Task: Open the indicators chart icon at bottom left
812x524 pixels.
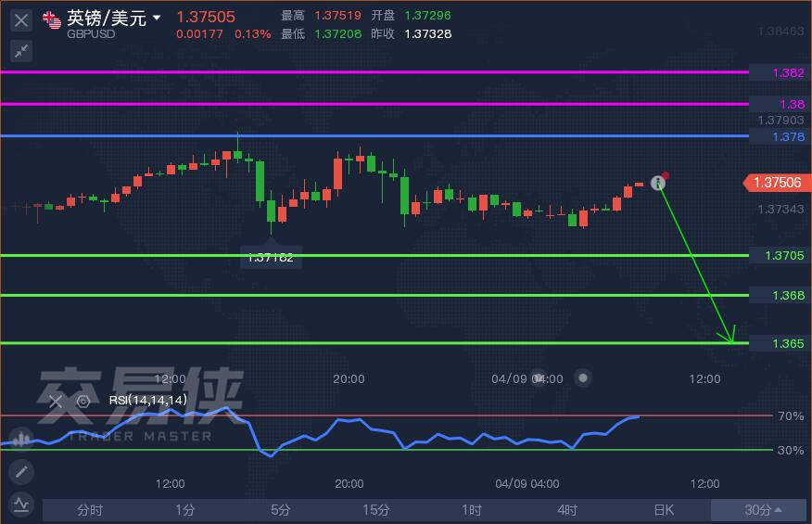Action: pyautogui.click(x=20, y=505)
